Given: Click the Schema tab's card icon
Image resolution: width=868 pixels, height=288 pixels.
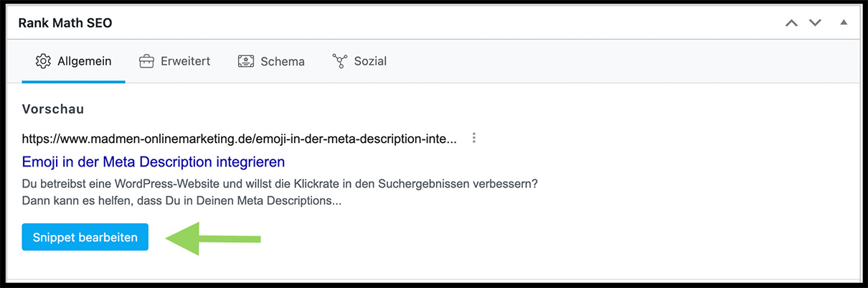Looking at the screenshot, I should tap(246, 61).
